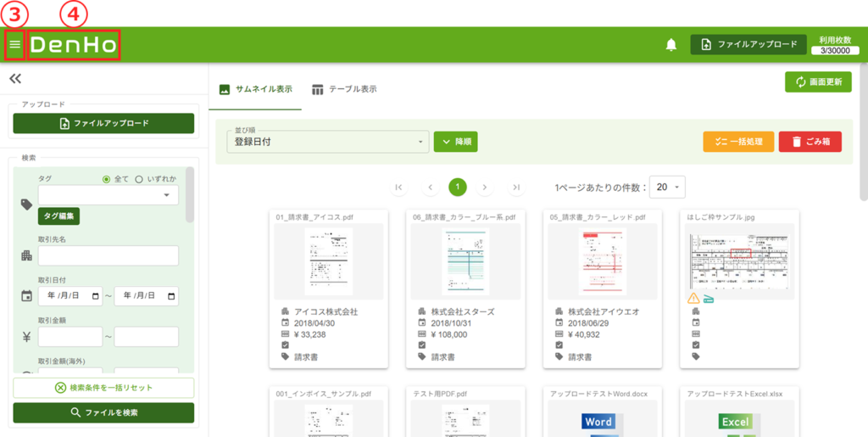The width and height of the screenshot is (868, 437).
Task: Click the 取引先名 text field
Action: (x=108, y=255)
